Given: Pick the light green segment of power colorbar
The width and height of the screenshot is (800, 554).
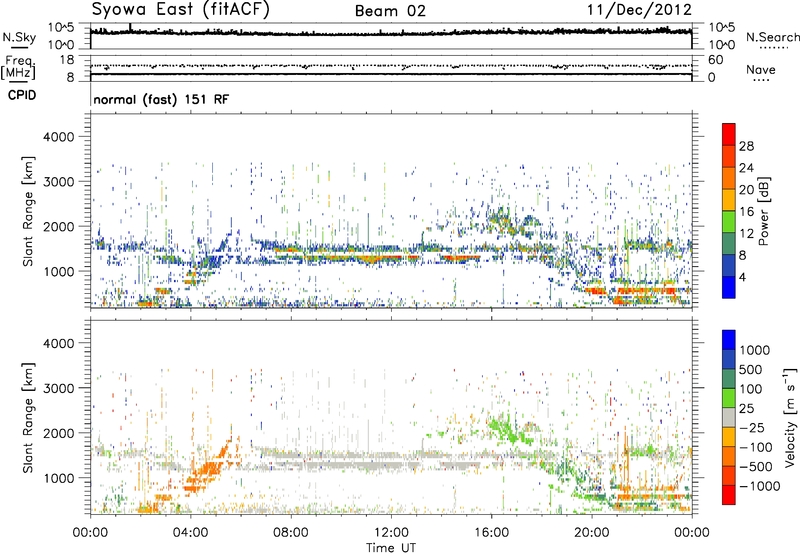Looking at the screenshot, I should coord(729,222).
